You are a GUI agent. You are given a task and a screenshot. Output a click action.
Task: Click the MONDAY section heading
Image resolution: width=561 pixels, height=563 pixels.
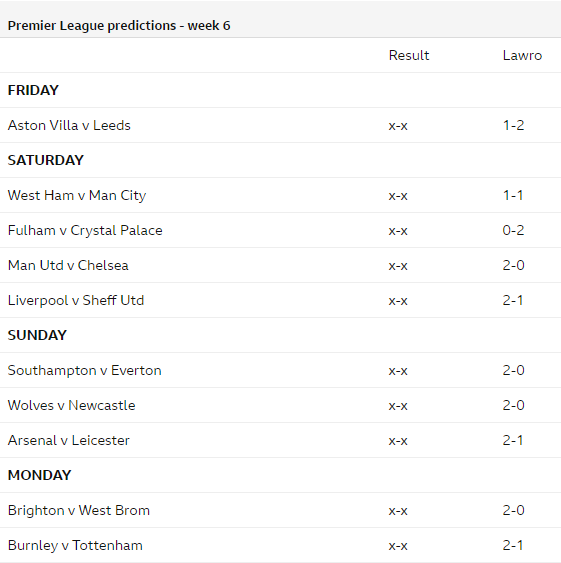coord(40,475)
